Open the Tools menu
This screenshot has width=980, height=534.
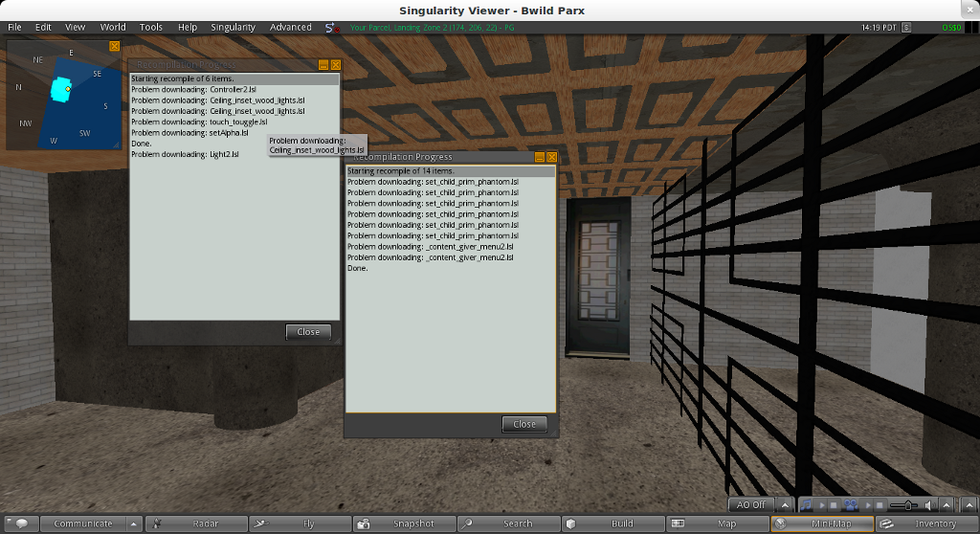click(150, 27)
